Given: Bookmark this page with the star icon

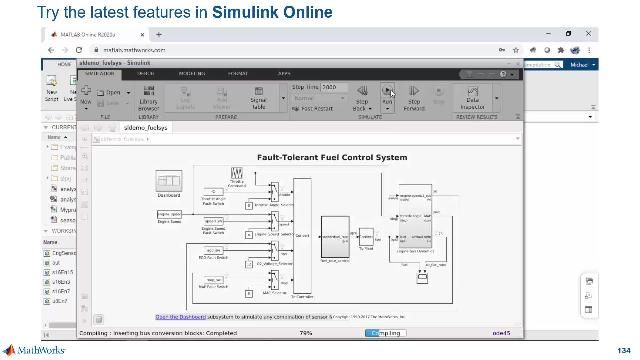Looking at the screenshot, I should tap(516, 50).
